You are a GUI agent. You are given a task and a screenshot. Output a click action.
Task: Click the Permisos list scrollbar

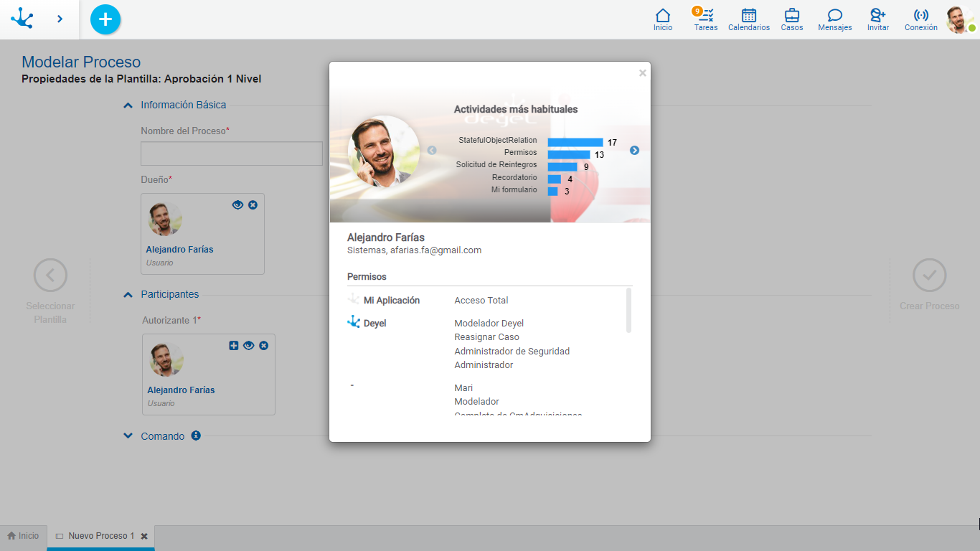coord(629,311)
